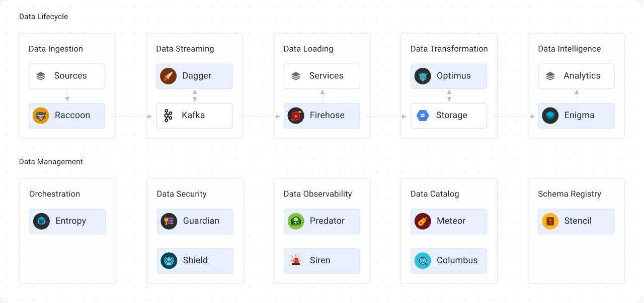
Task: Click the Entropy cube icon
Action: click(x=41, y=221)
